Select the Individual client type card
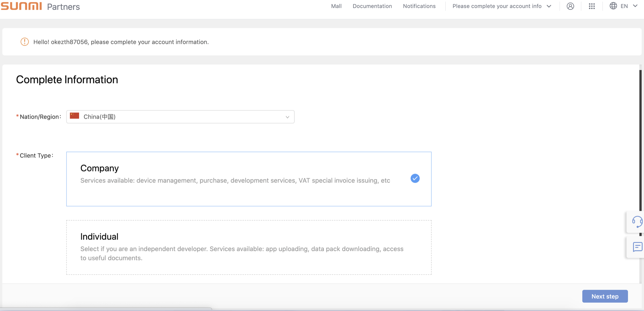This screenshot has height=311, width=644. [248, 247]
